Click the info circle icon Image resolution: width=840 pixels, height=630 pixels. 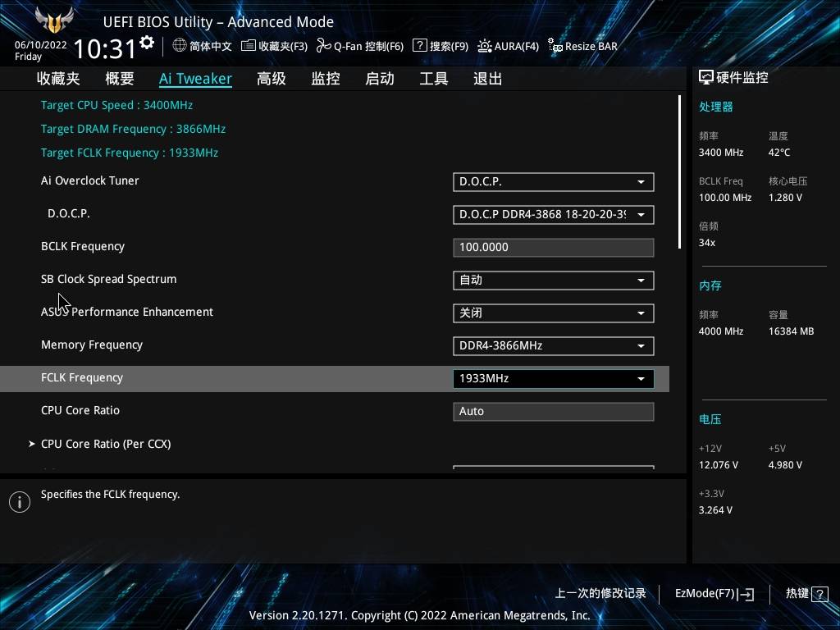click(20, 502)
